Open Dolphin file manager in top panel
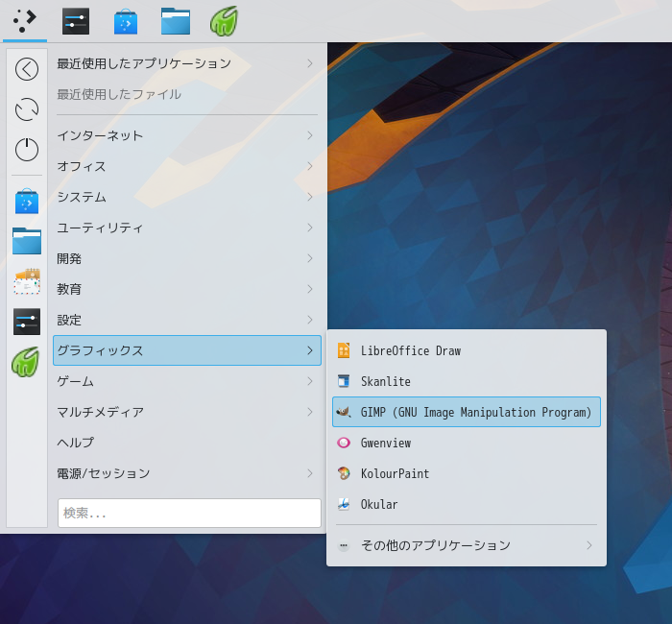Viewport: 672px width, 624px height. [176, 21]
